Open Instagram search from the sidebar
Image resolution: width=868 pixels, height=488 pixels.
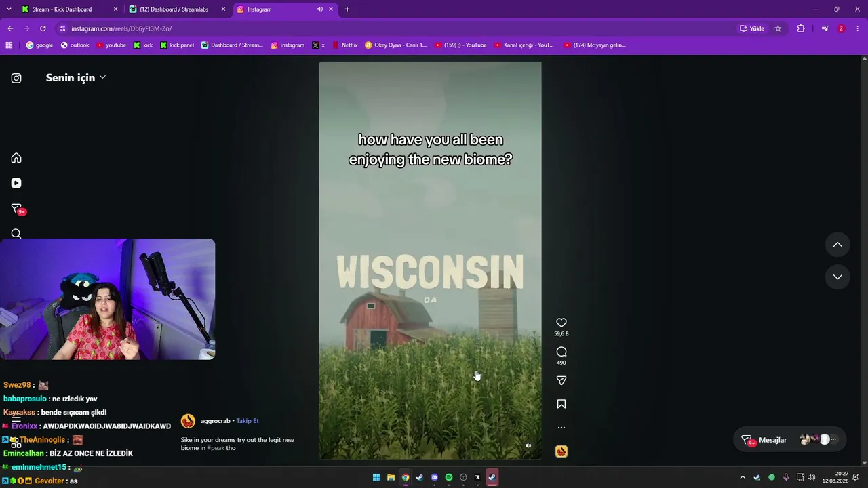(x=16, y=234)
